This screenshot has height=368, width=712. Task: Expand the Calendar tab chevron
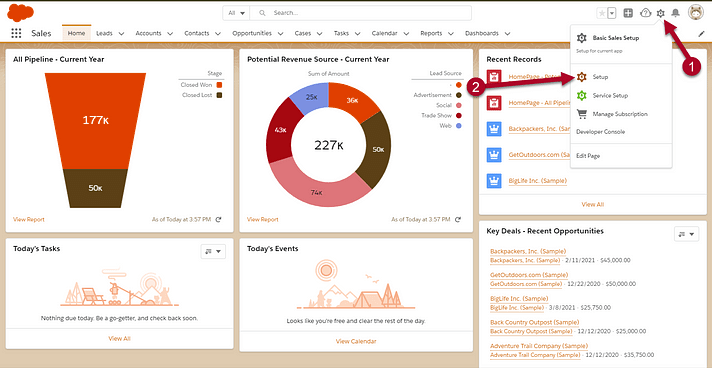pyautogui.click(x=406, y=34)
